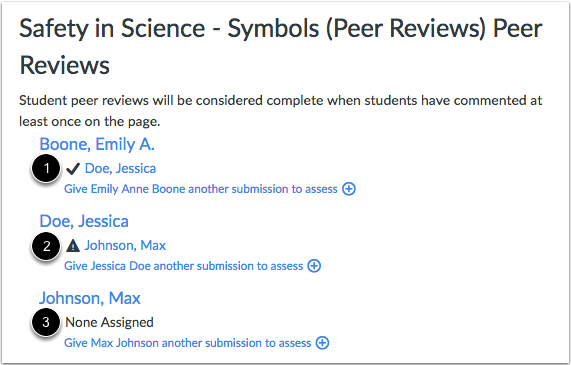Click plus icon beside Emily Anne Boone link
The image size is (571, 365).
(x=348, y=189)
